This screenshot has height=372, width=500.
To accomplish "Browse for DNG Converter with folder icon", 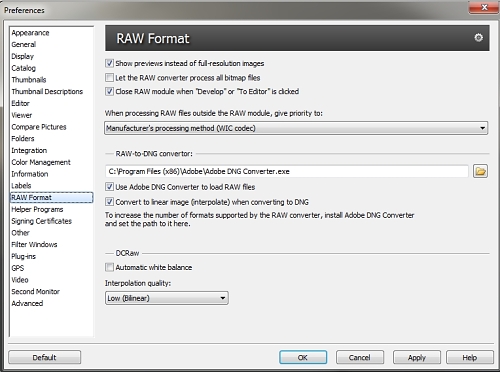I will tap(480, 171).
